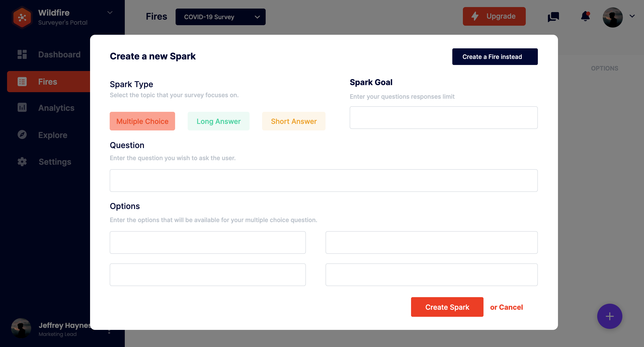Select Long Answer spark type
Screen dimensions: 644x347
coord(218,121)
